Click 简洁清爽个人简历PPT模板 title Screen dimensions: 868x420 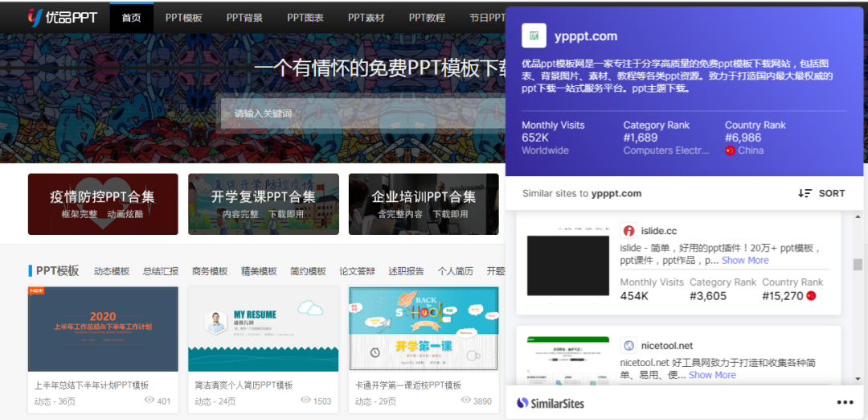point(244,385)
